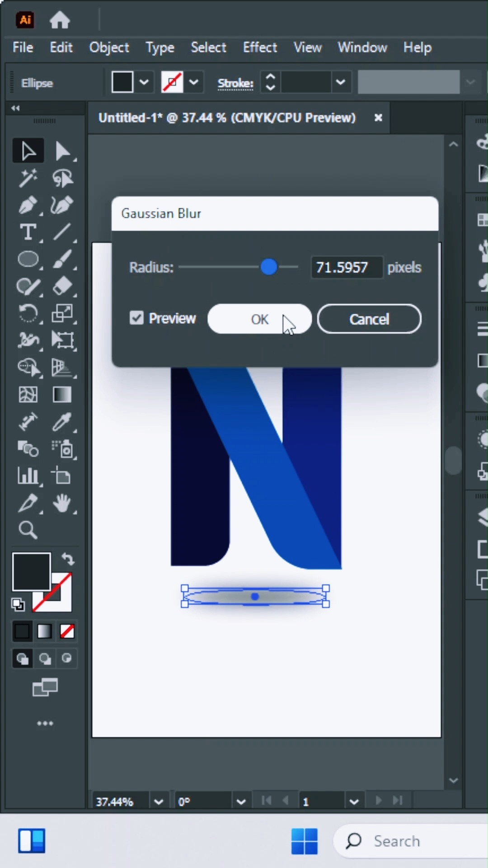Select the Line Segment tool
This screenshot has width=488, height=868.
click(x=62, y=232)
